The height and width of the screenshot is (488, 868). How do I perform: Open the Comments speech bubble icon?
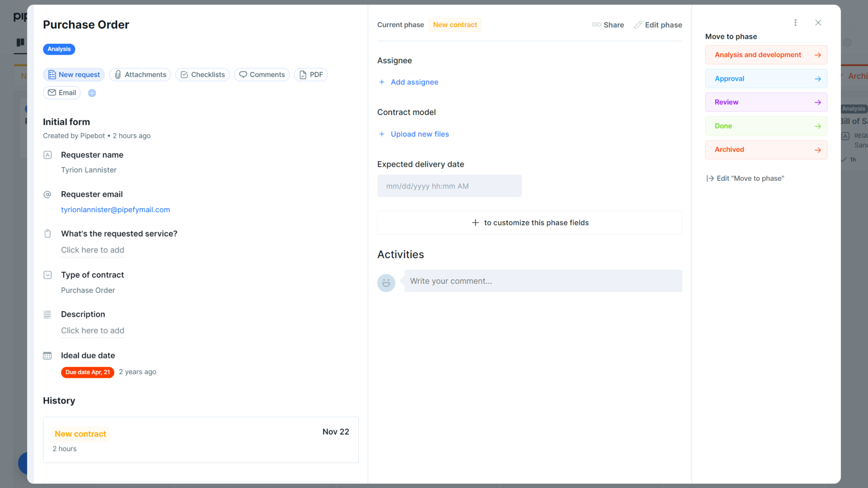[243, 75]
